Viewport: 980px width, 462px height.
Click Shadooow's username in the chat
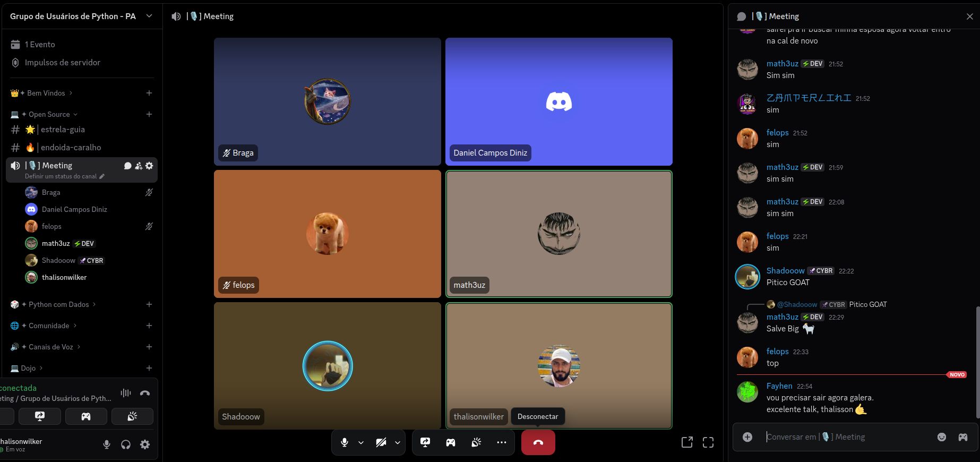(785, 271)
